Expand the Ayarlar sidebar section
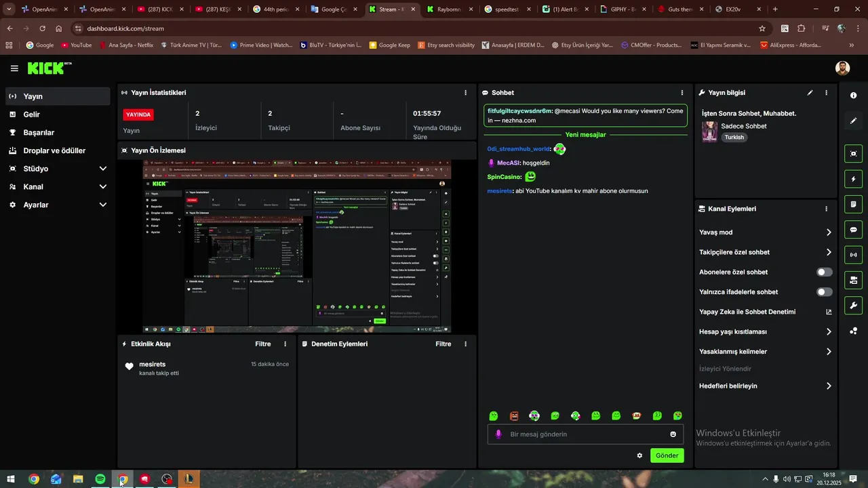The image size is (868, 488). 102,205
